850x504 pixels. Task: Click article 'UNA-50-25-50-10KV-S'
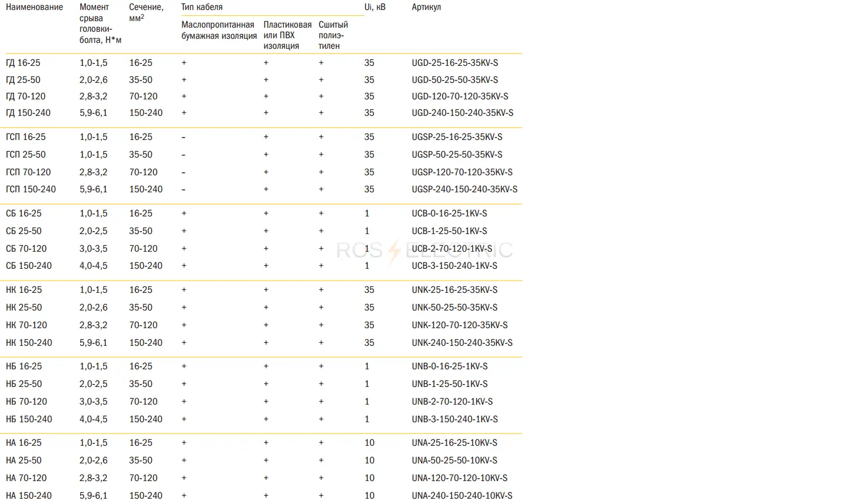[x=454, y=460]
